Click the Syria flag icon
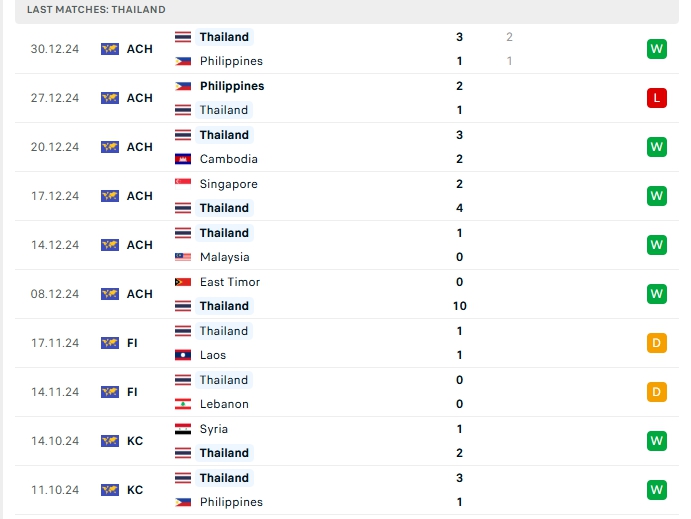 point(183,429)
